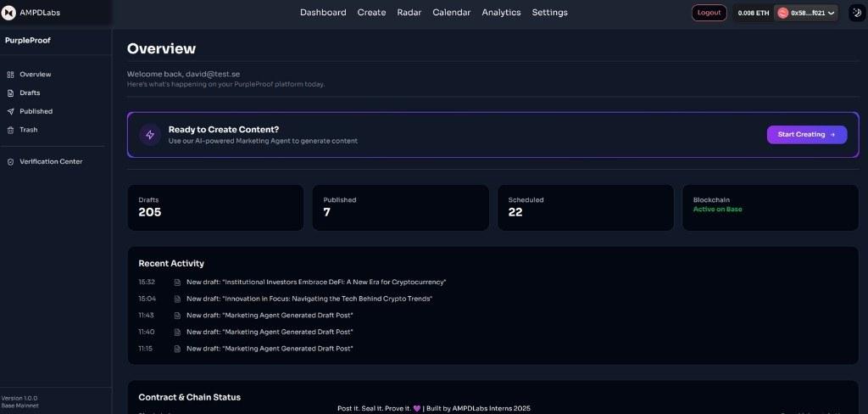
Task: Select Drafts in the sidebar
Action: 30,92
